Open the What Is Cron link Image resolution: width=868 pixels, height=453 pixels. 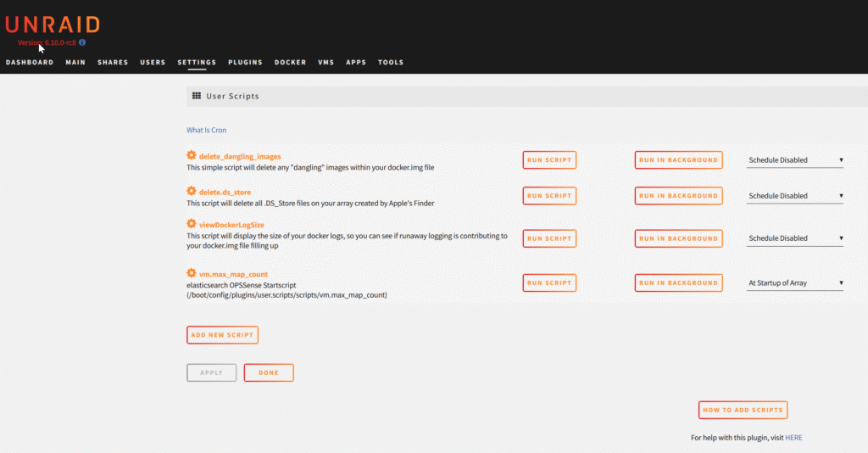click(x=206, y=130)
